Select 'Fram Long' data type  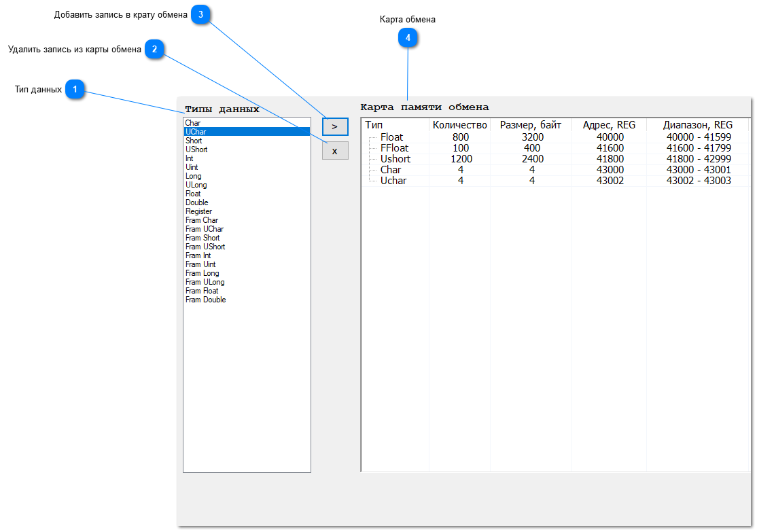247,273
